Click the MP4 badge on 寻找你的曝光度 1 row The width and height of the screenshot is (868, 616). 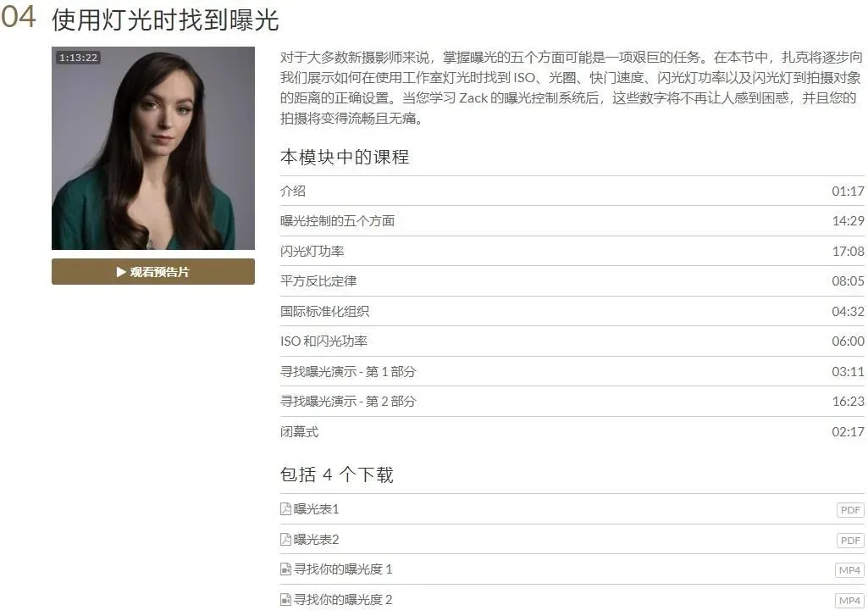849,570
